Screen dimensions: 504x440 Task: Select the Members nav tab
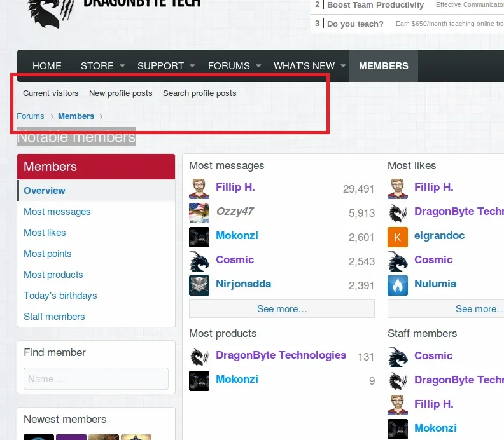coord(384,66)
